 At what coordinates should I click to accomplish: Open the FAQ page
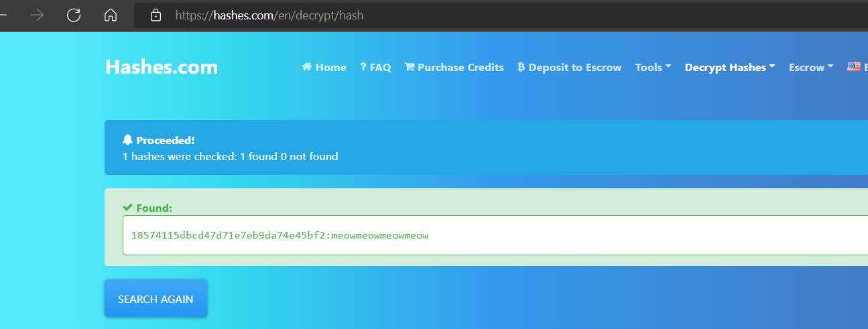coord(375,67)
